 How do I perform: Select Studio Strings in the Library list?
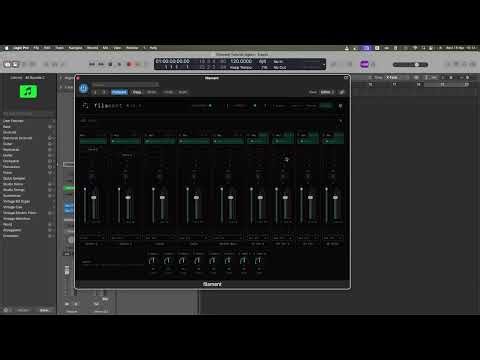28,190
